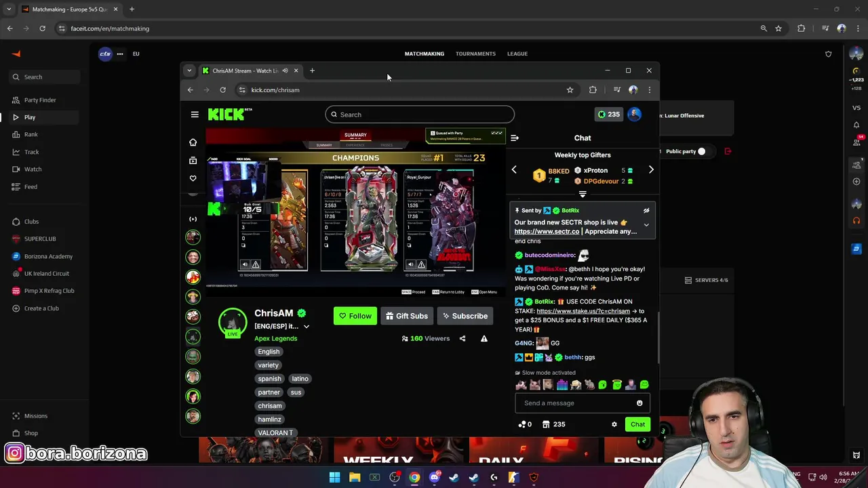
Task: Open FACEIT game options dots
Action: [120, 54]
